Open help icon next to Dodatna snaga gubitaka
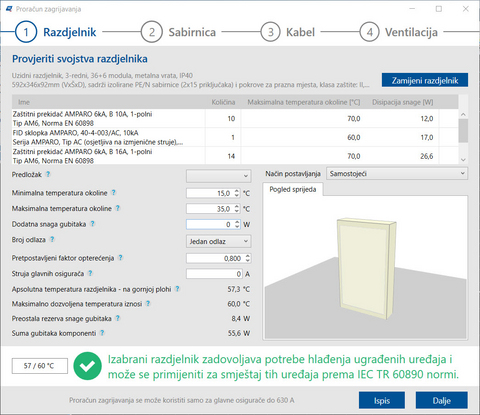The height and width of the screenshot is (415, 480). click(x=92, y=224)
